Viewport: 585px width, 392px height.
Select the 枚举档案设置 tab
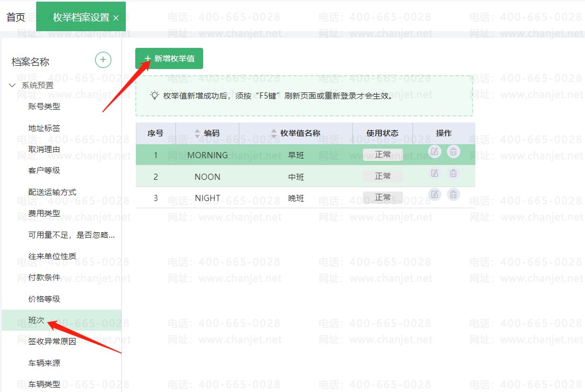(x=81, y=17)
